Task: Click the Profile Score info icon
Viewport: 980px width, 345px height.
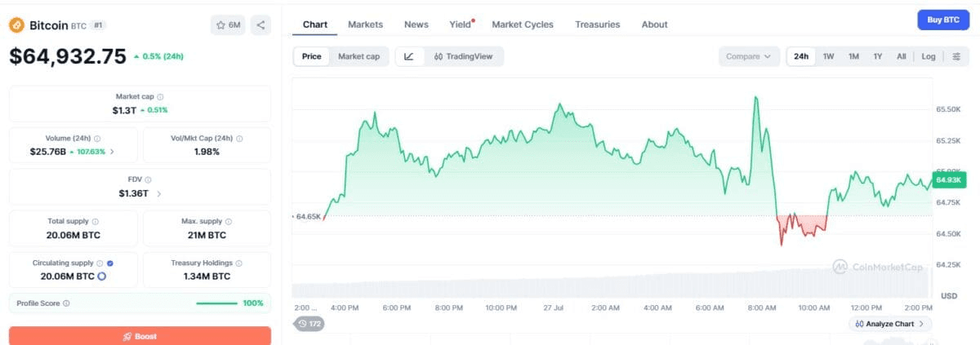Action: 66,303
